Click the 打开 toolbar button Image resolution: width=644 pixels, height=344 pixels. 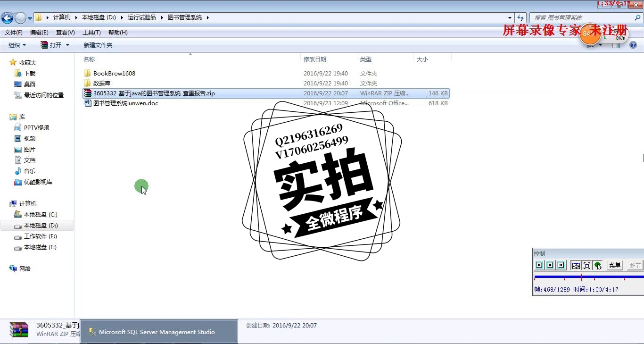point(51,45)
